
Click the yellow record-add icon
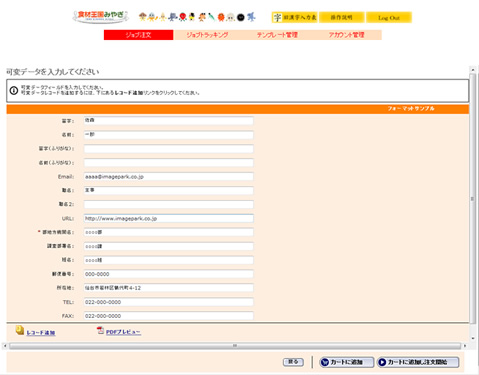(20, 330)
